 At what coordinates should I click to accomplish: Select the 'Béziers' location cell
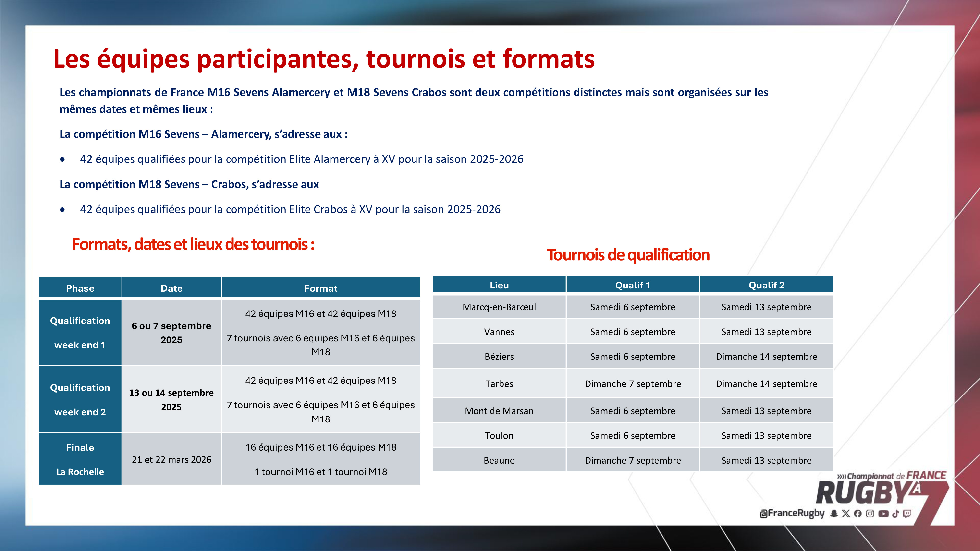[499, 356]
